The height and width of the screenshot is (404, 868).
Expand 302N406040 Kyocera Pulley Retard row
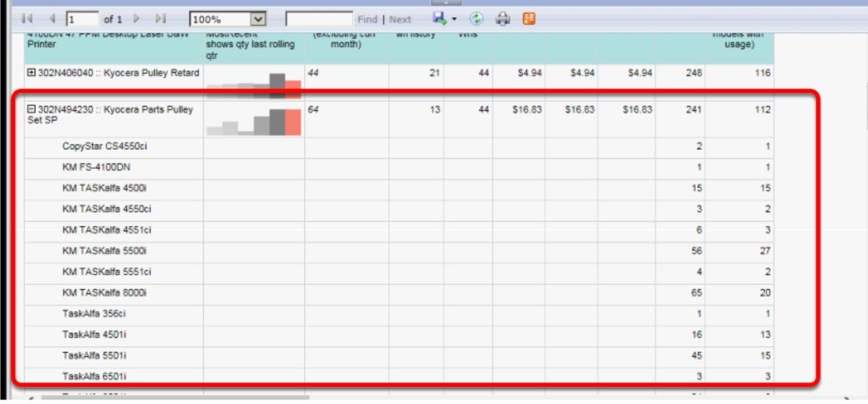click(32, 73)
